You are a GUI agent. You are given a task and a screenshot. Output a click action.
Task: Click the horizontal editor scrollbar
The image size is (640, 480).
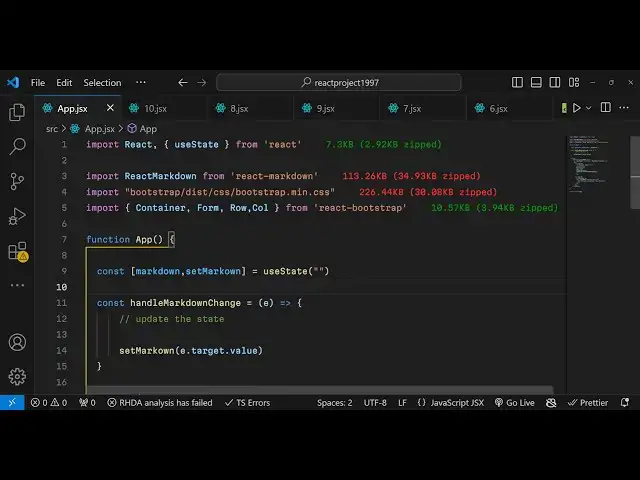click(x=320, y=390)
